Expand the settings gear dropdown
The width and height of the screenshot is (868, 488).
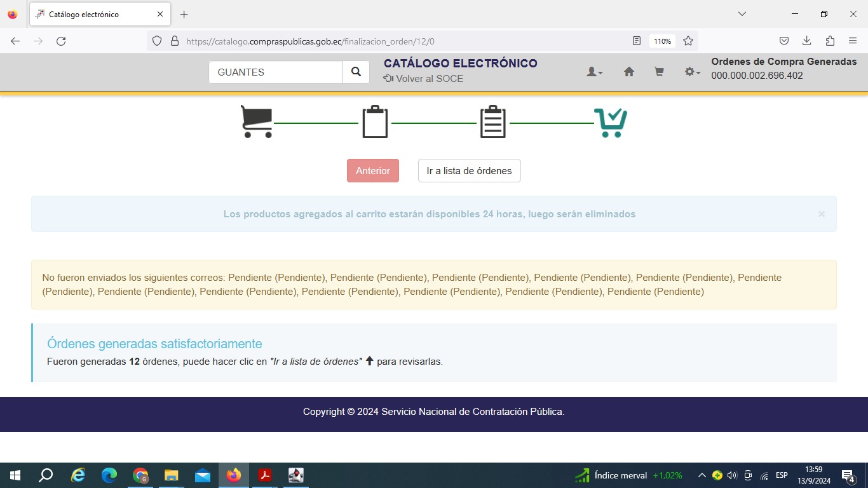pyautogui.click(x=692, y=72)
